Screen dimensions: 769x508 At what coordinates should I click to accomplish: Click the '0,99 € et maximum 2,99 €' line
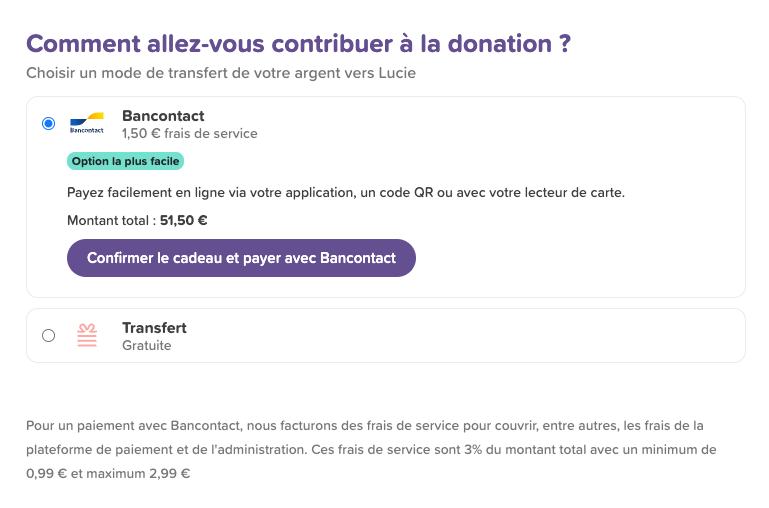point(108,474)
